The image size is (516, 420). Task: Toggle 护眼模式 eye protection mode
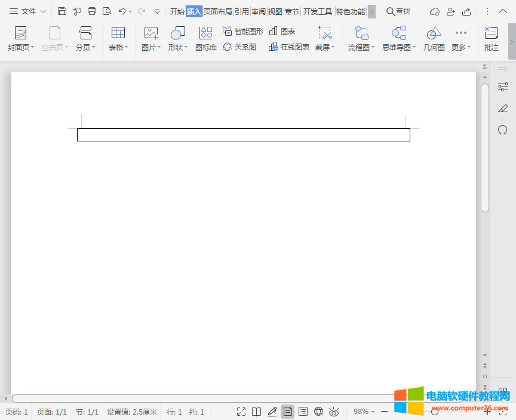(x=334, y=411)
